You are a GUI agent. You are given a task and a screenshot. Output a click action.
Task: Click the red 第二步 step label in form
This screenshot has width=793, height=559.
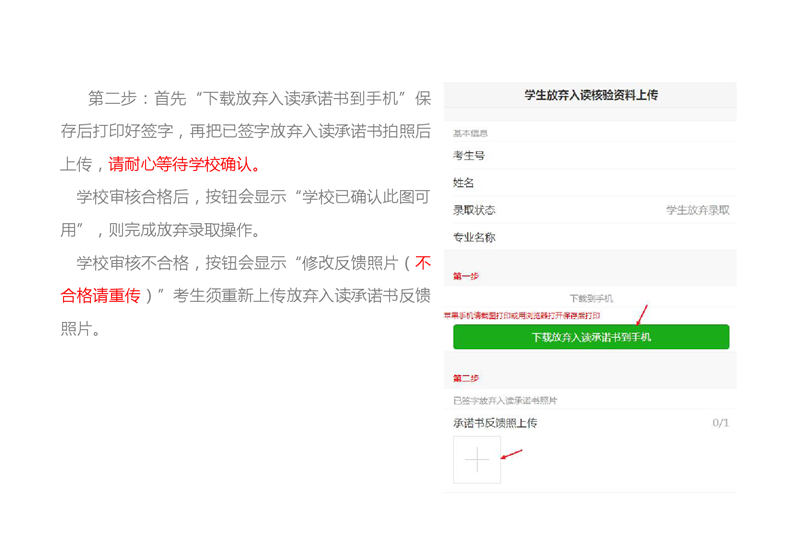[466, 378]
